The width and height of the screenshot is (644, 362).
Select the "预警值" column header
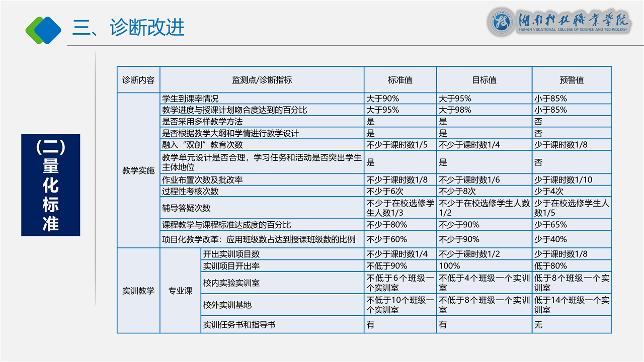coord(572,80)
